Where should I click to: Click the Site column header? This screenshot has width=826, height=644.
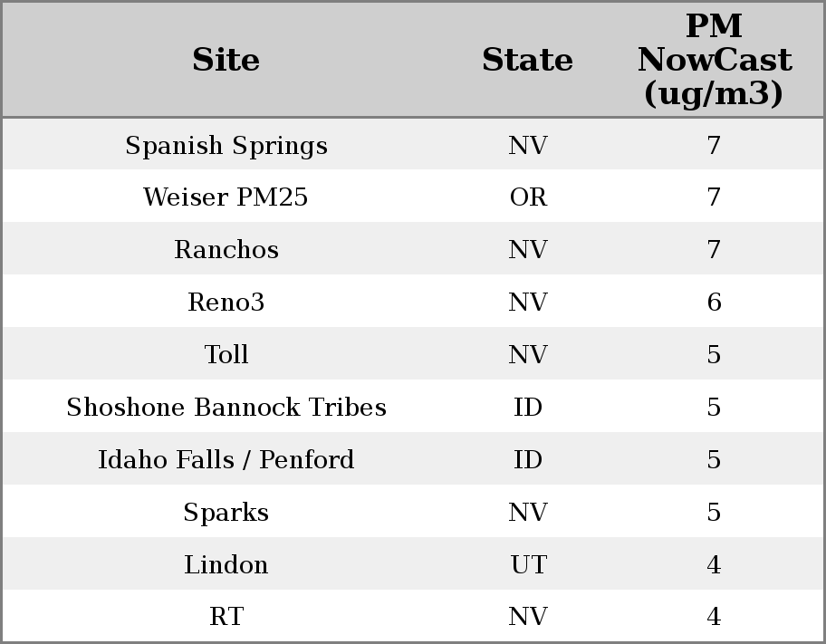[226, 61]
